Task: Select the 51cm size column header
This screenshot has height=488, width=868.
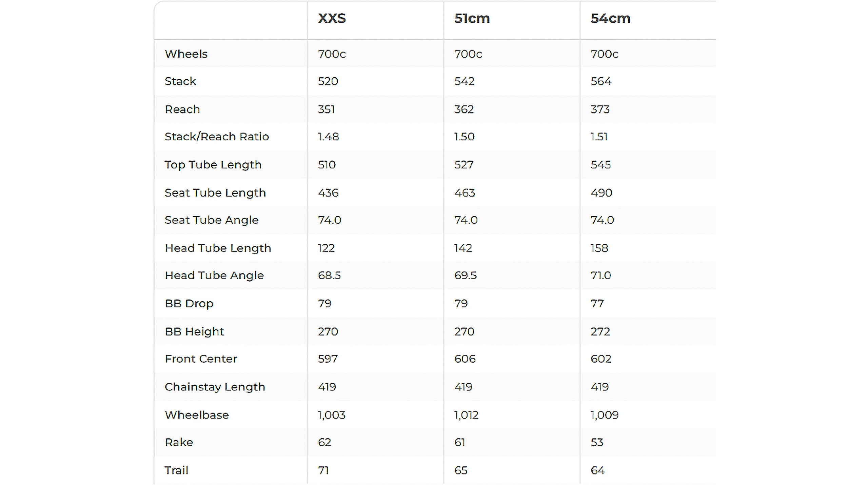Action: (x=472, y=18)
